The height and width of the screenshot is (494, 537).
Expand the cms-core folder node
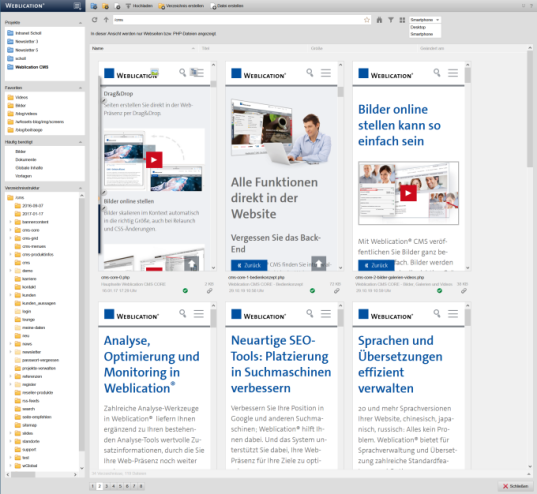click(11, 230)
